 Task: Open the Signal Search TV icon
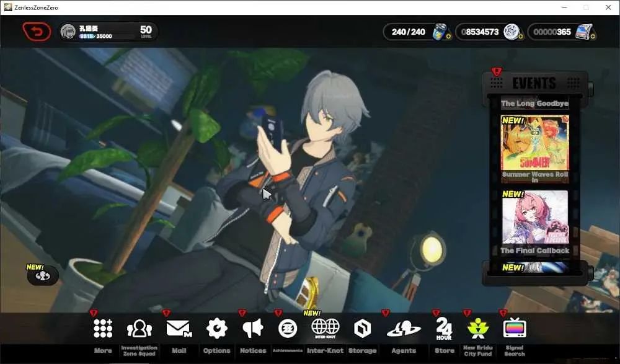515,328
